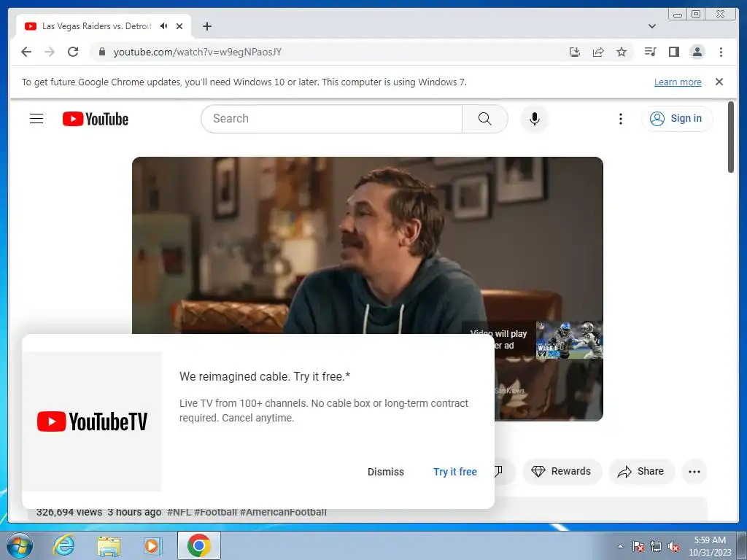Click the taskbar clock 5:59 AM

710,546
